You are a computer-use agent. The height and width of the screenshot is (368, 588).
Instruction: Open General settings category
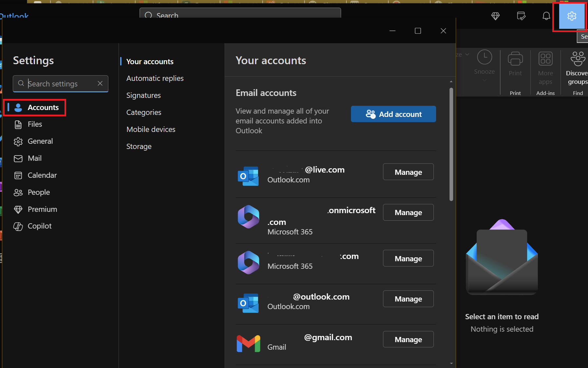(x=33, y=141)
